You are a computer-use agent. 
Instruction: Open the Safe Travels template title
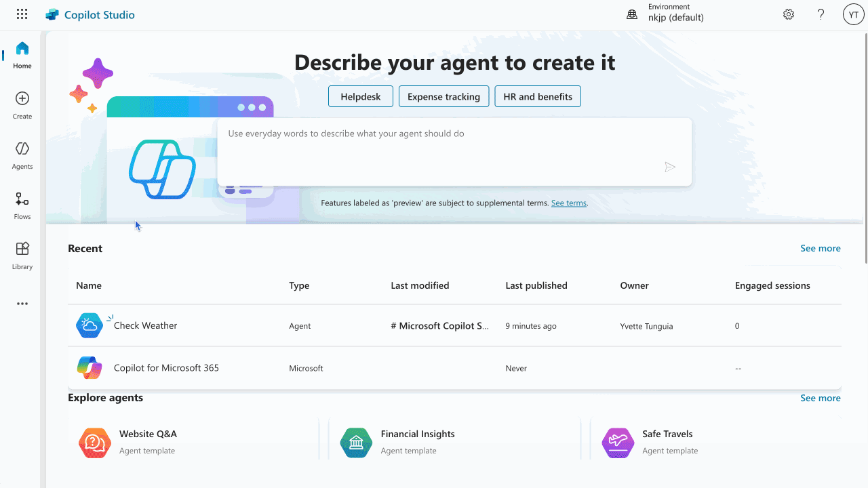pyautogui.click(x=667, y=434)
